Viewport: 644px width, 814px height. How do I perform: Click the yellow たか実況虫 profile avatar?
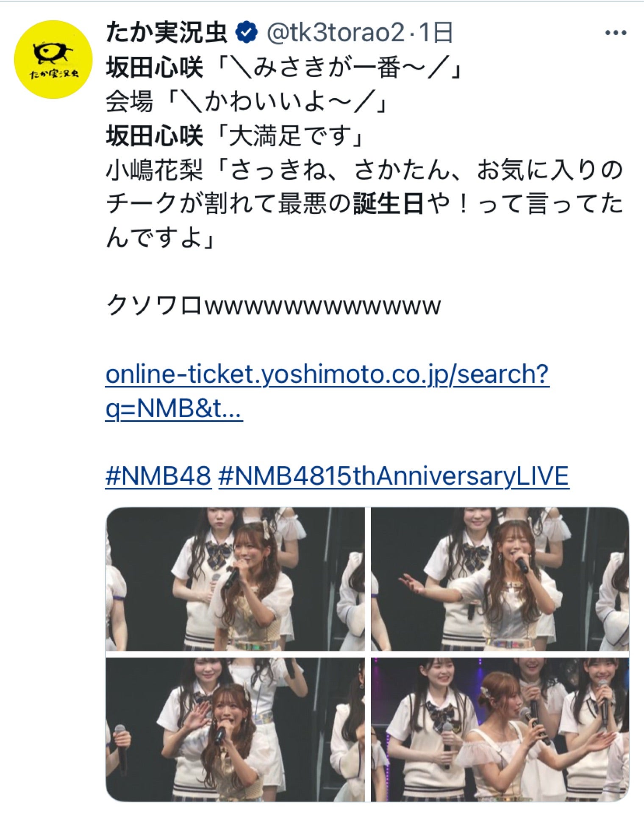(x=53, y=59)
